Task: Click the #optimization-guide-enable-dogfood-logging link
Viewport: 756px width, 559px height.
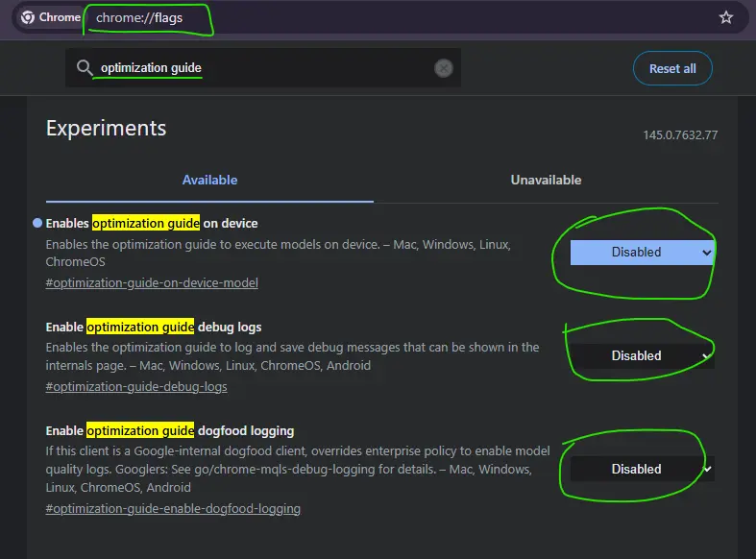Action: click(x=173, y=508)
